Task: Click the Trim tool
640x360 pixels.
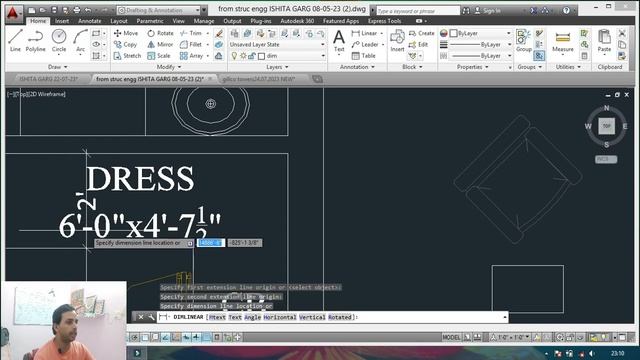Action: click(191, 33)
